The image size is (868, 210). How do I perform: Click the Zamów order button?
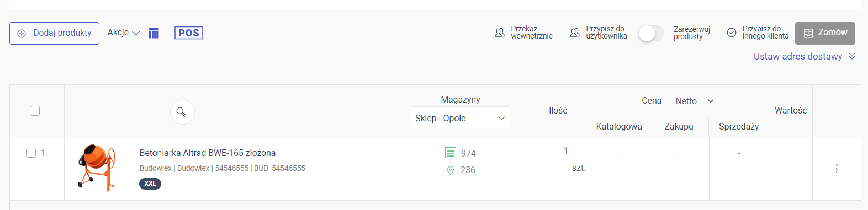coord(825,33)
